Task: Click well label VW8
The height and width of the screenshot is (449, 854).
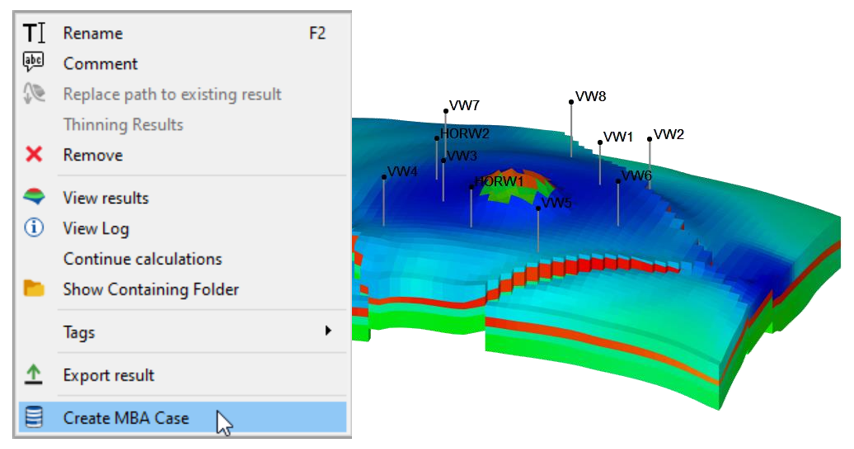Action: pos(590,96)
